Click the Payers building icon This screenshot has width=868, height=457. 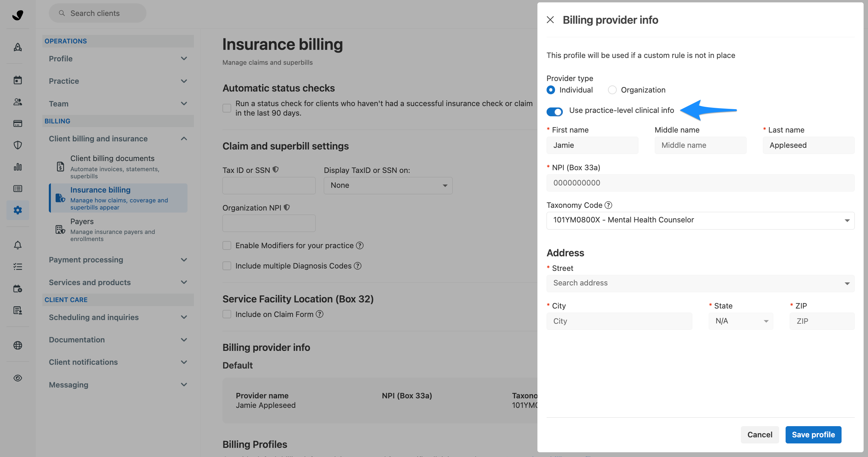click(x=60, y=230)
